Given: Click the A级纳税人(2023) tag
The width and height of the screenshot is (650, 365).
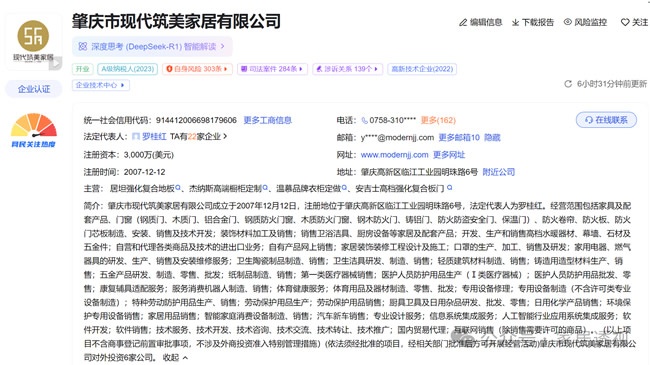Looking at the screenshot, I should tap(127, 69).
